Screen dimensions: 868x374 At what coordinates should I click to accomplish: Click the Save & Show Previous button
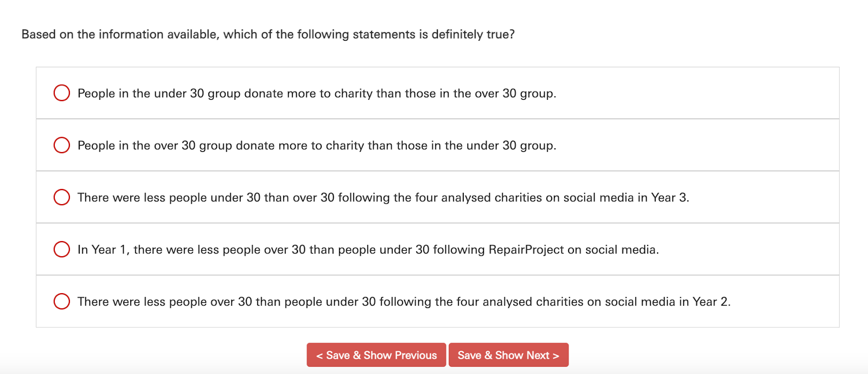pyautogui.click(x=376, y=355)
